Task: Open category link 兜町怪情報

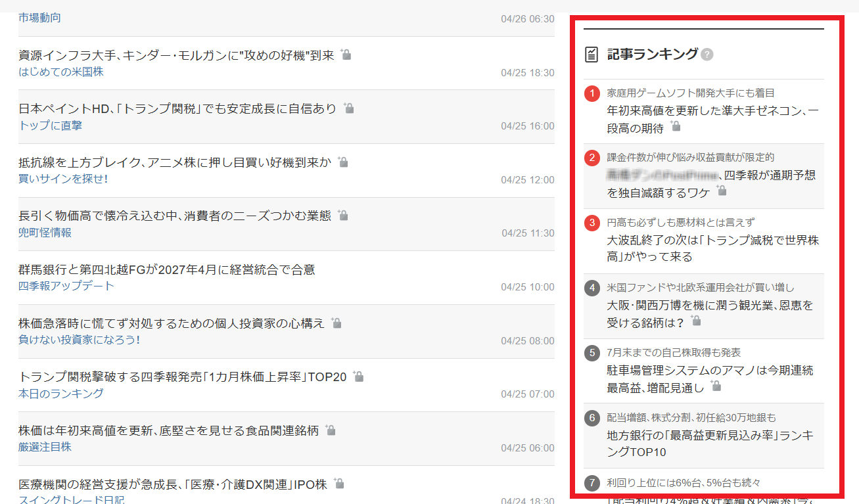Action: (45, 233)
